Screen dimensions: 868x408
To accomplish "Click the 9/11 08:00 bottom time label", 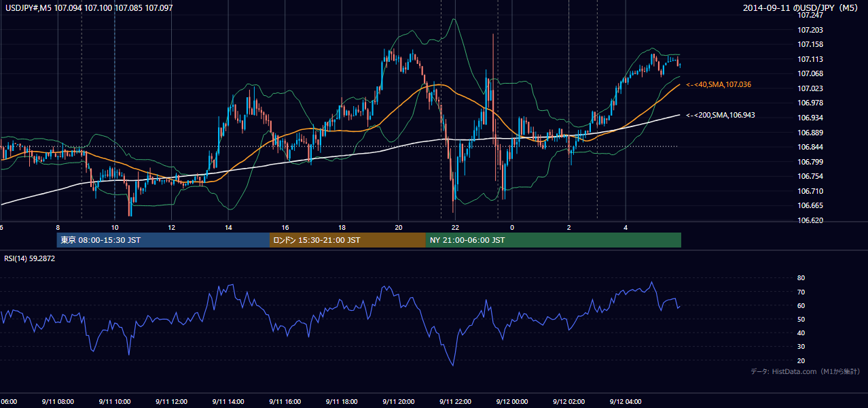I will pyautogui.click(x=58, y=402).
